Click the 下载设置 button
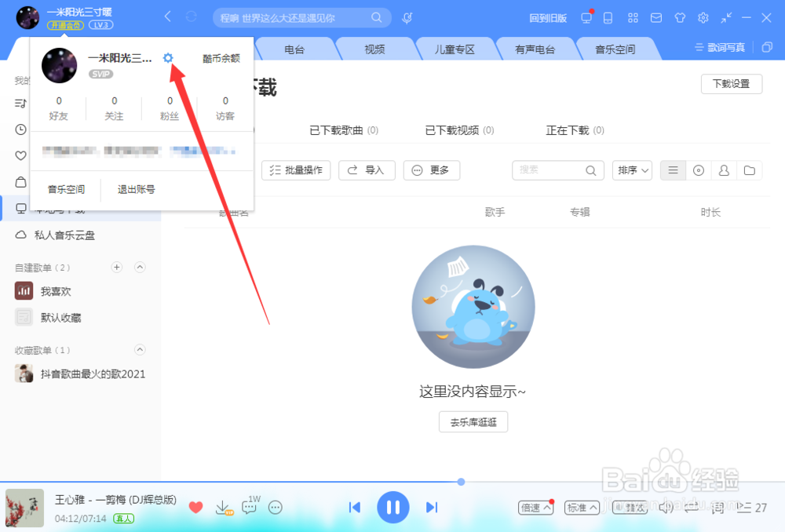This screenshot has height=532, width=785. coord(732,84)
